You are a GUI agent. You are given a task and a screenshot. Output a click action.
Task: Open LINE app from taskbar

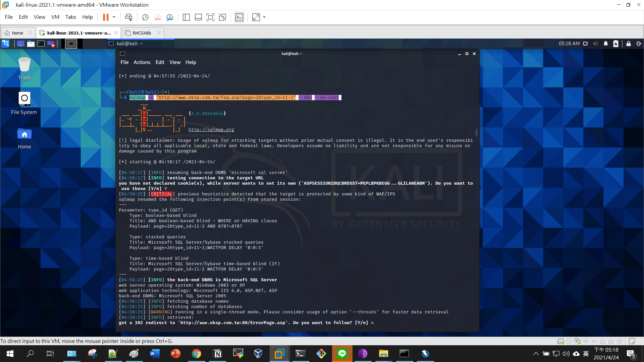pyautogui.click(x=342, y=354)
